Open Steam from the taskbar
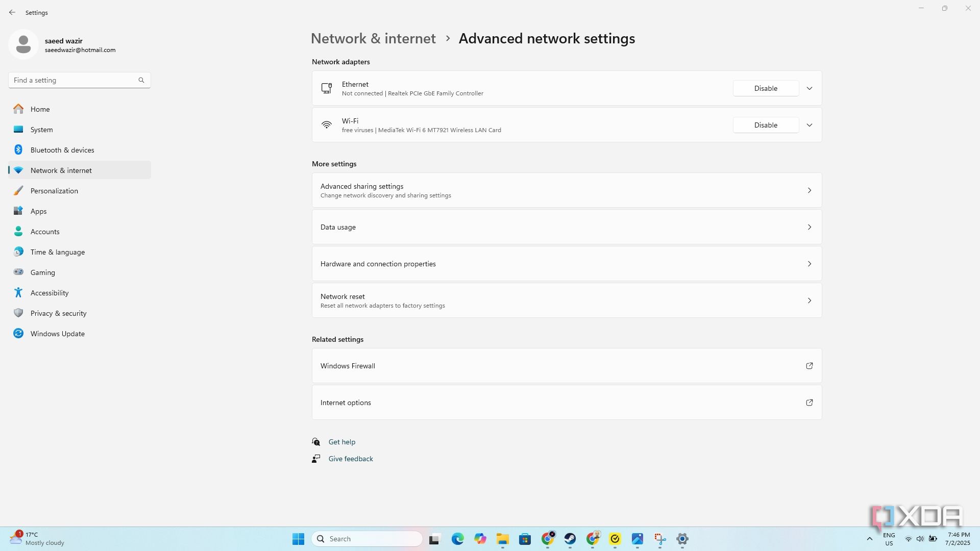 pyautogui.click(x=570, y=539)
